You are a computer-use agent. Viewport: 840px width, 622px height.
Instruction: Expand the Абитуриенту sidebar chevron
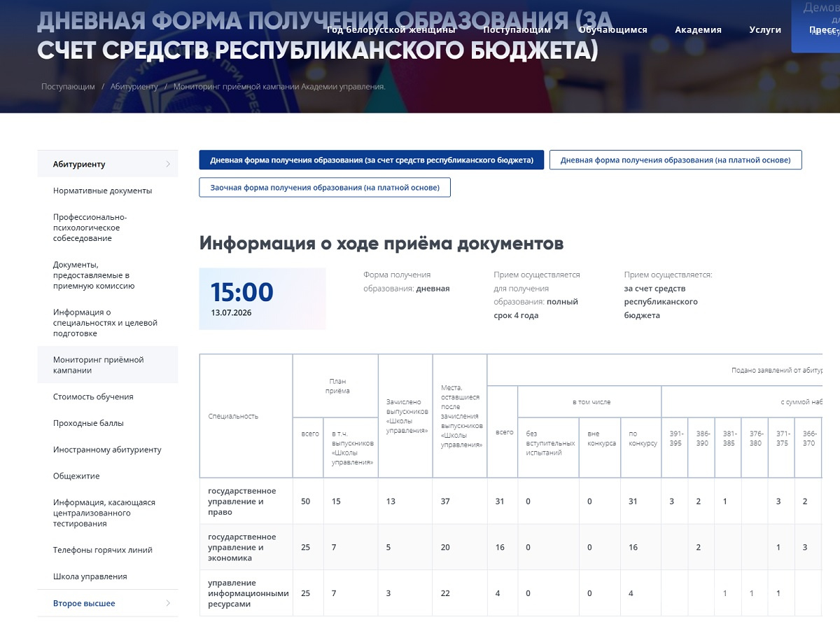tap(168, 164)
